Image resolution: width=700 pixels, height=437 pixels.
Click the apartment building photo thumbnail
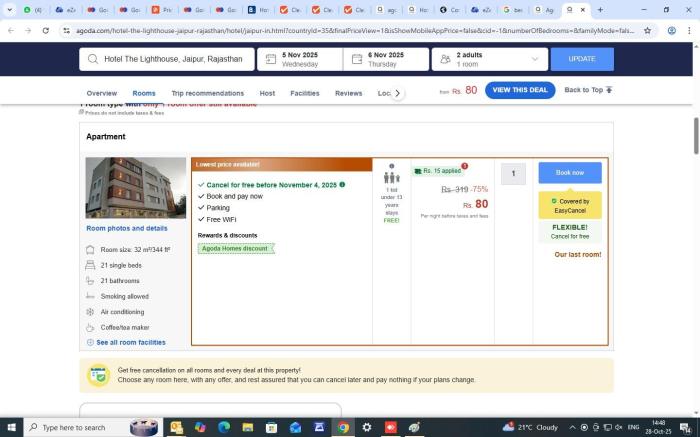pos(136,188)
